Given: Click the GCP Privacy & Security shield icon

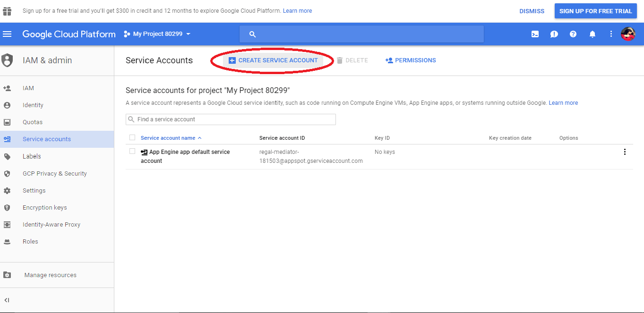Looking at the screenshot, I should [x=7, y=174].
